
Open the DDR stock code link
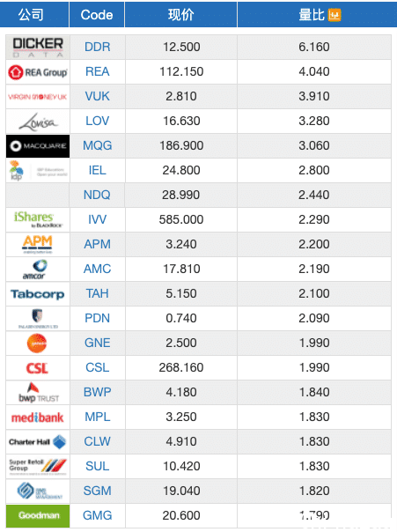(x=98, y=47)
